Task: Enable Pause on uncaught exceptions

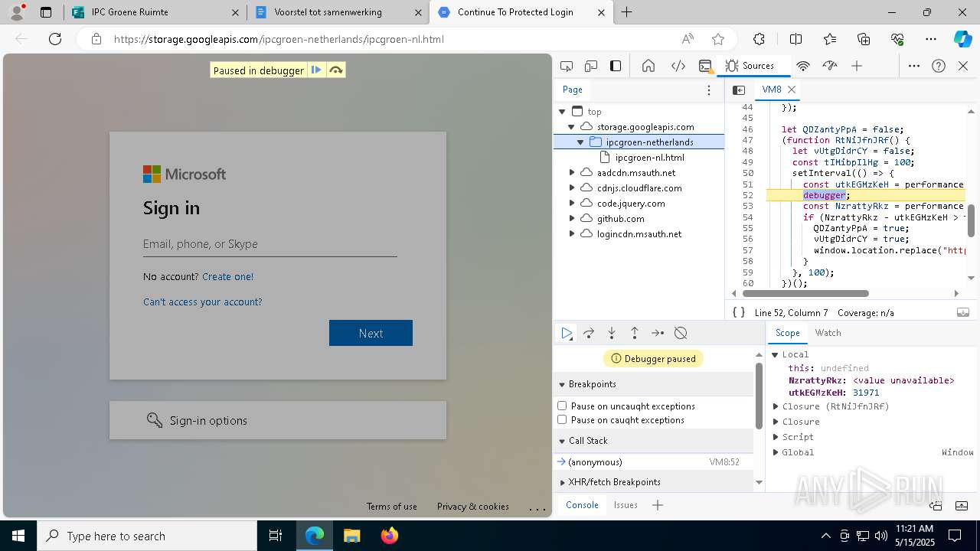Action: tap(562, 406)
